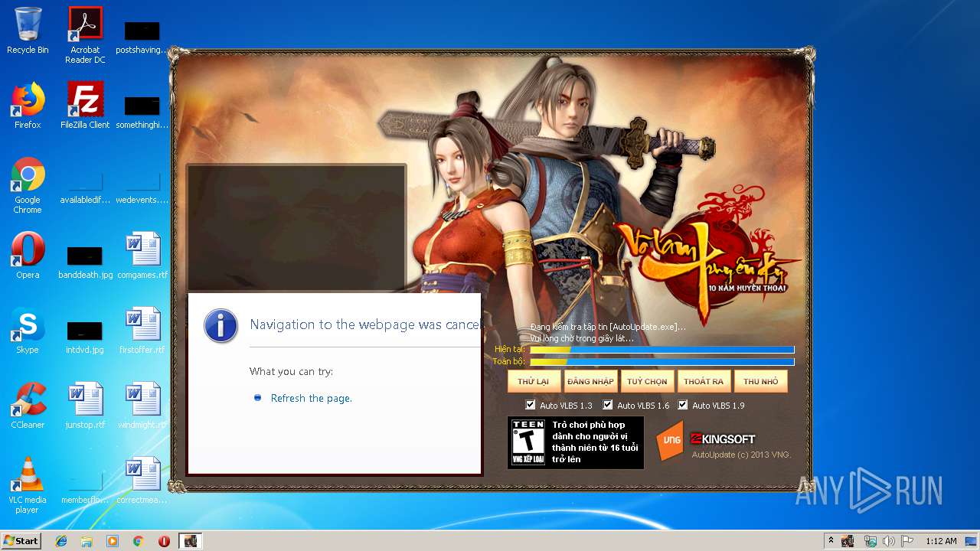The width and height of the screenshot is (980, 551).
Task: Click the Kingsoft logo
Action: click(723, 439)
